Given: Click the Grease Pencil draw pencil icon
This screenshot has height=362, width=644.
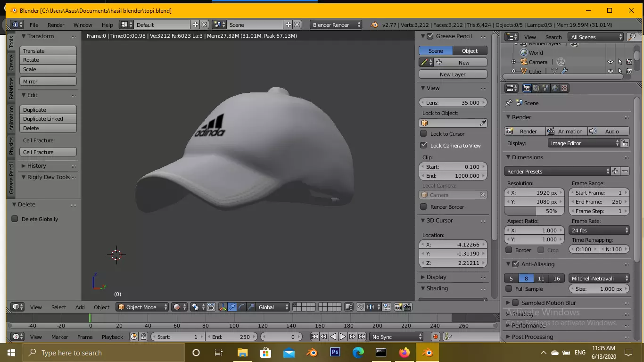Looking at the screenshot, I should pyautogui.click(x=424, y=62).
